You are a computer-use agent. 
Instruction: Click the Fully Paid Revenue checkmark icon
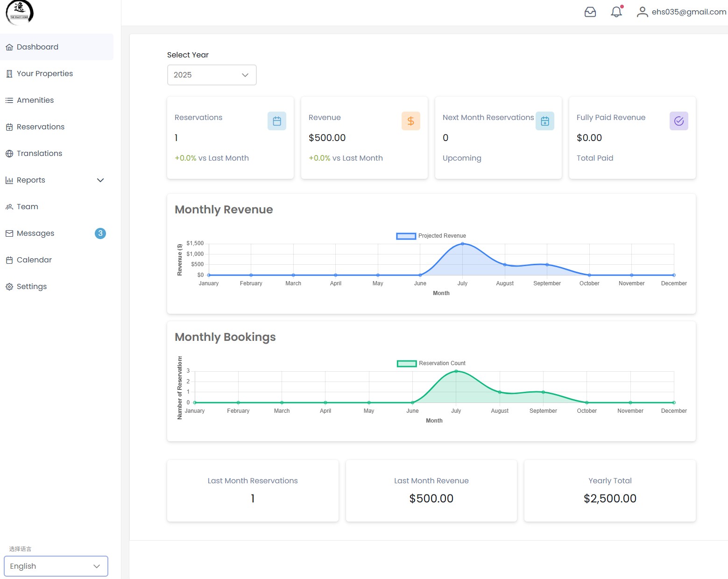[679, 121]
